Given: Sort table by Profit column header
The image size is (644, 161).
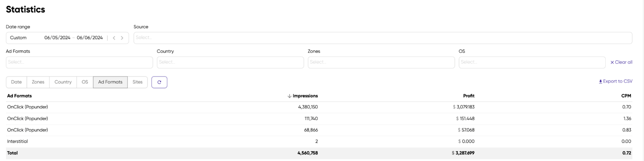Looking at the screenshot, I should pos(469,96).
